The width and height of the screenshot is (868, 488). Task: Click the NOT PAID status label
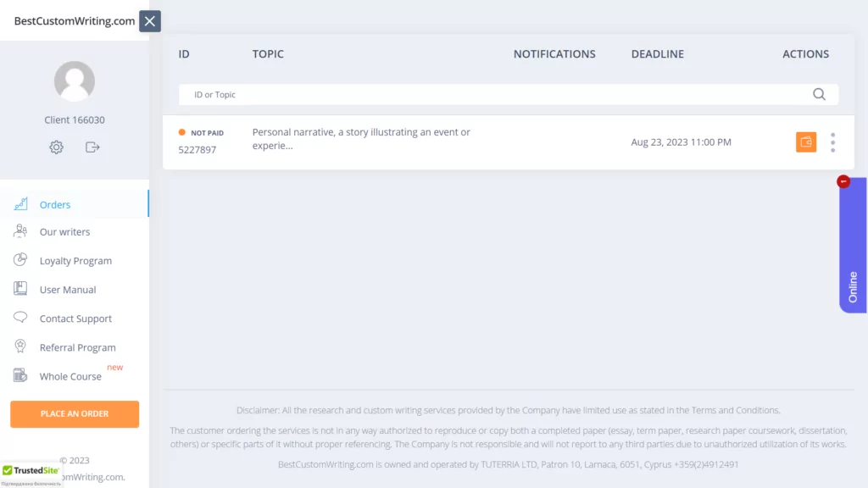[207, 133]
